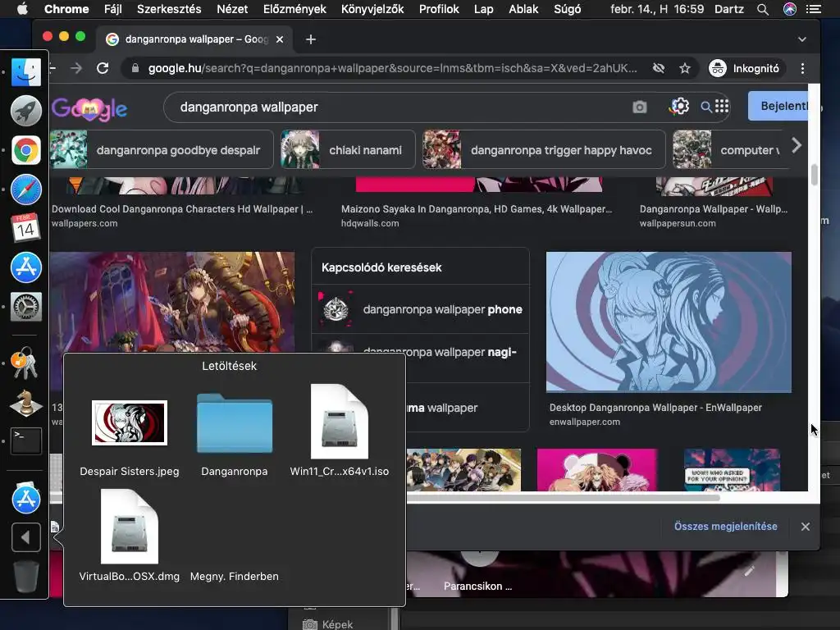Click the Inkognitó profile button
The width and height of the screenshot is (840, 630).
point(746,68)
